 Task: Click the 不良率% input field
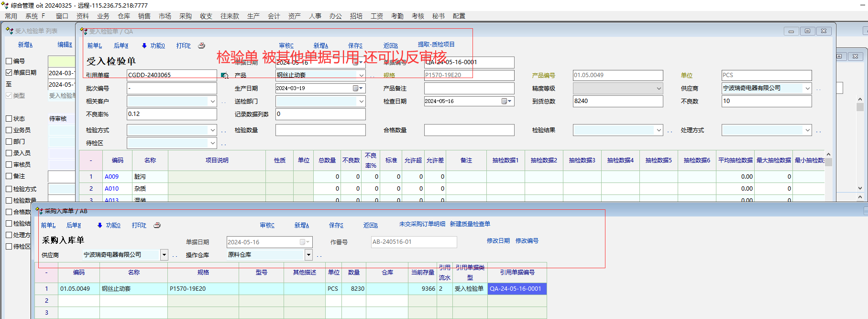click(171, 114)
